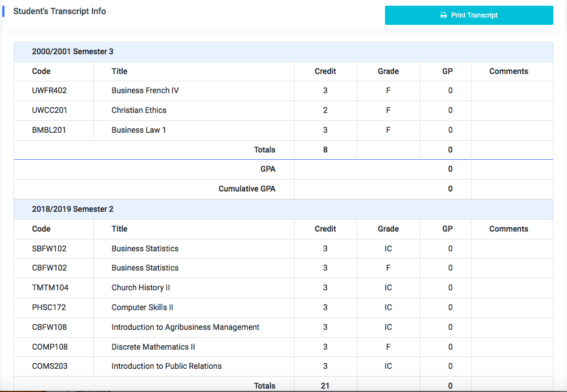Click course code CBFW102
This screenshot has width=567, height=392.
[x=49, y=268]
